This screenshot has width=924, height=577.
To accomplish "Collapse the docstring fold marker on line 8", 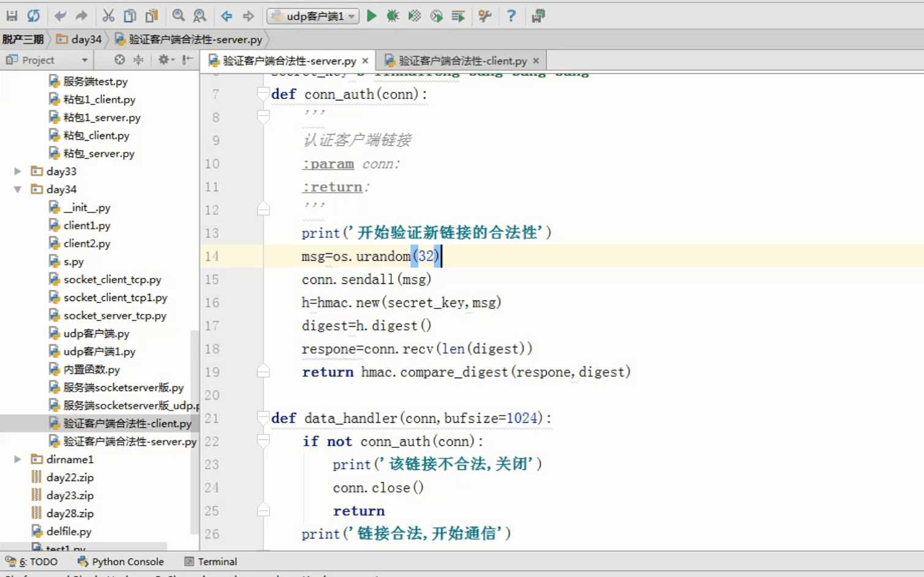I will point(263,117).
